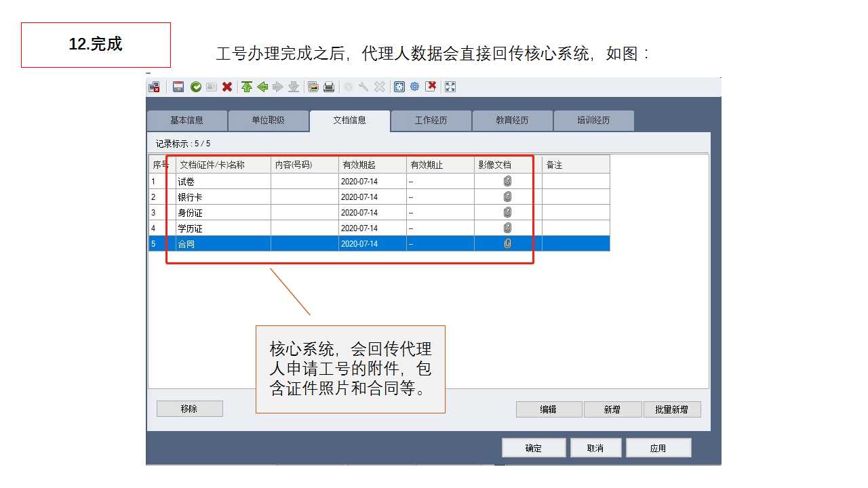This screenshot has height=488, width=868.
Task: Open the paperclip attachment for 试卷 row
Action: 507,182
